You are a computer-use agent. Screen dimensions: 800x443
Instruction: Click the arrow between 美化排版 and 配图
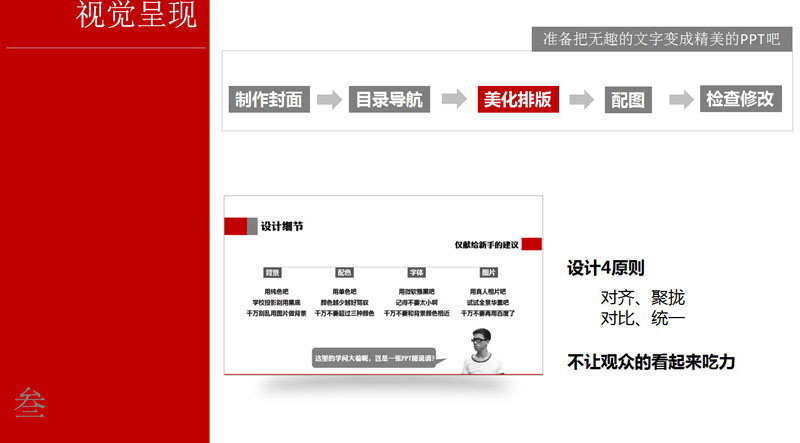coord(581,98)
